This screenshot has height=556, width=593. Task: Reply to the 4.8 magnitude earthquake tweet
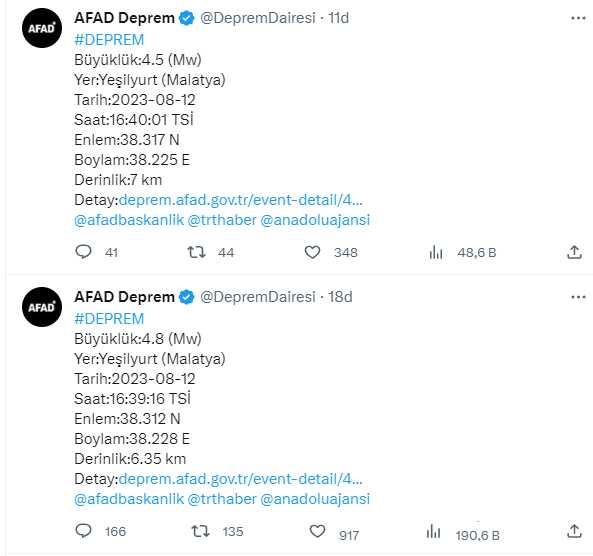(84, 531)
